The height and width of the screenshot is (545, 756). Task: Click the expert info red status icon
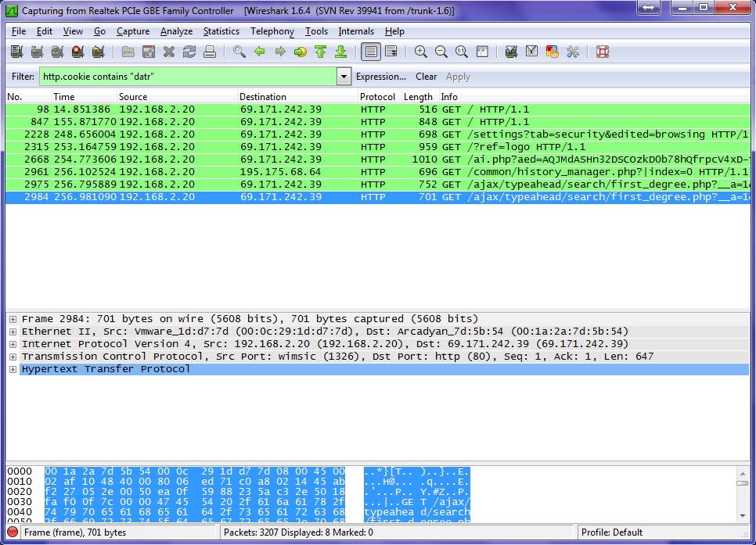[13, 532]
